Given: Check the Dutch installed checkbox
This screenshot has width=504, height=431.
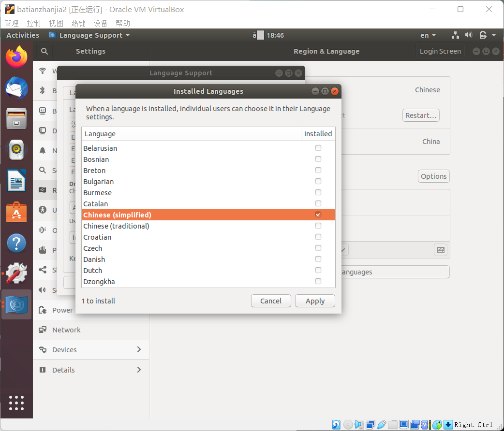Looking at the screenshot, I should tap(318, 270).
